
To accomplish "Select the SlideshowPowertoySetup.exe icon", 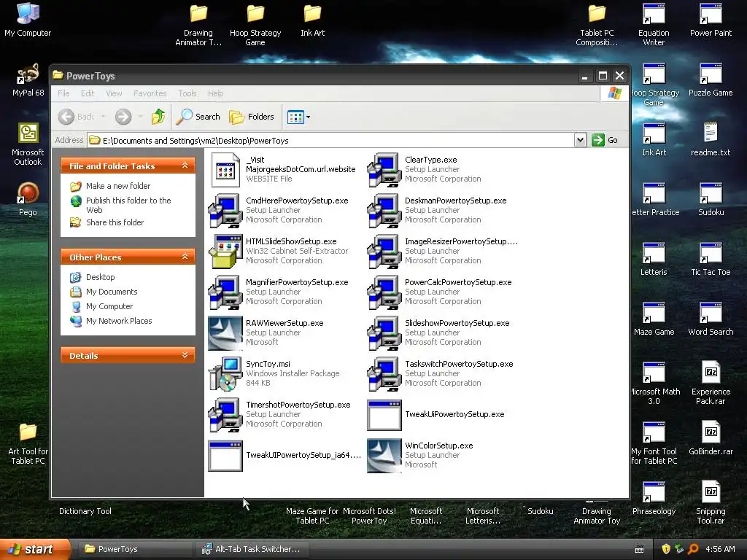I will click(384, 333).
